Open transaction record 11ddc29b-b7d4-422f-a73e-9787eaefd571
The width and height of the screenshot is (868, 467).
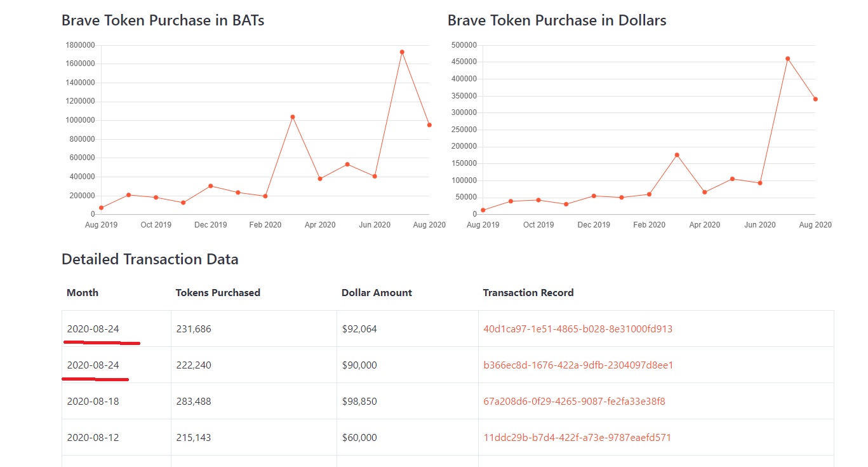(577, 438)
